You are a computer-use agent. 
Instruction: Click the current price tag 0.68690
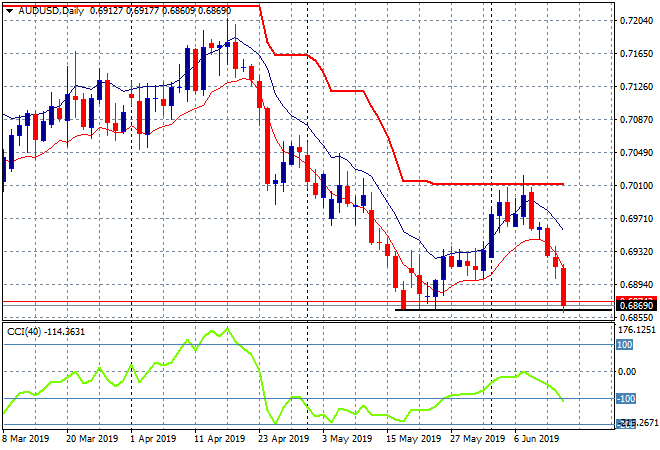[x=636, y=306]
